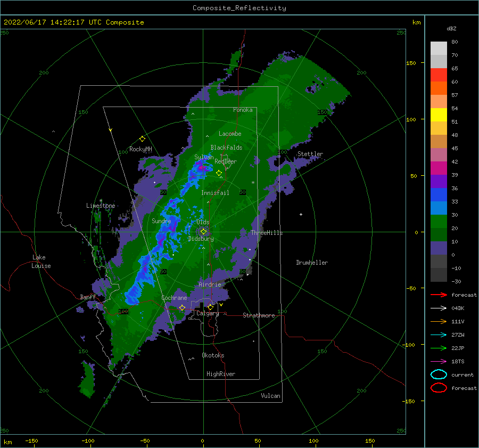Click the Ponoka city label
The image size is (479, 448).
coord(243,110)
